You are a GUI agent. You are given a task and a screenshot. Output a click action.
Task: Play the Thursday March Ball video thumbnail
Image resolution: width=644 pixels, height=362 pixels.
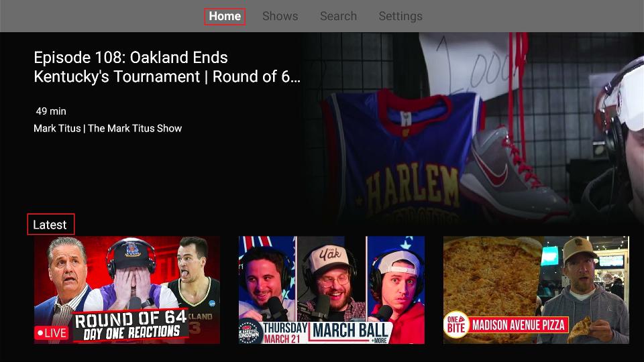click(331, 290)
